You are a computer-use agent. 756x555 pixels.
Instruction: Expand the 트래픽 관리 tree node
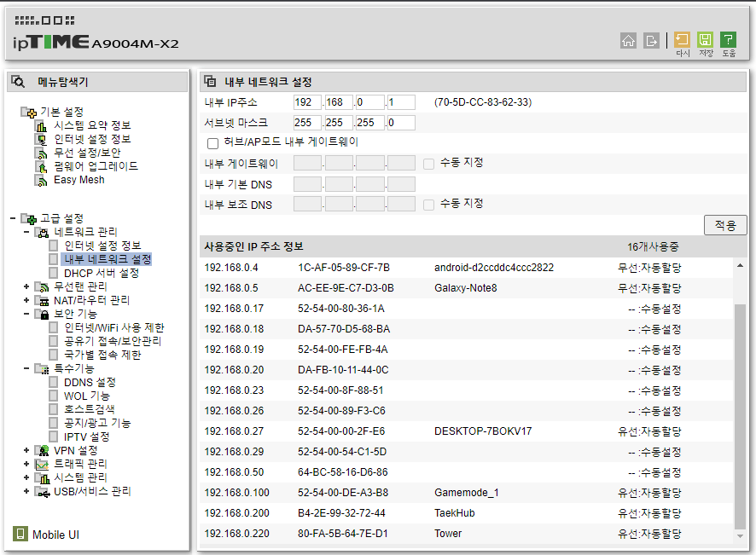pyautogui.click(x=26, y=464)
